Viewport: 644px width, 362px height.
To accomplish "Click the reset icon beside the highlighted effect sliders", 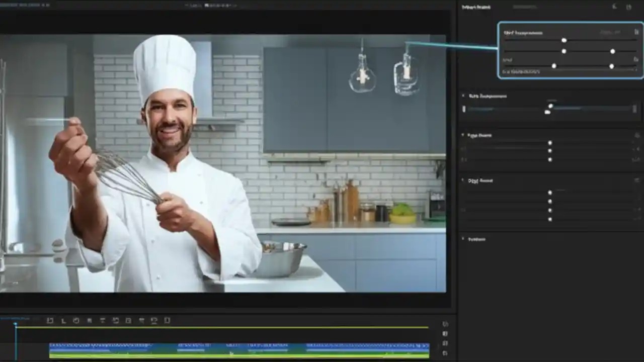I will 636,32.
